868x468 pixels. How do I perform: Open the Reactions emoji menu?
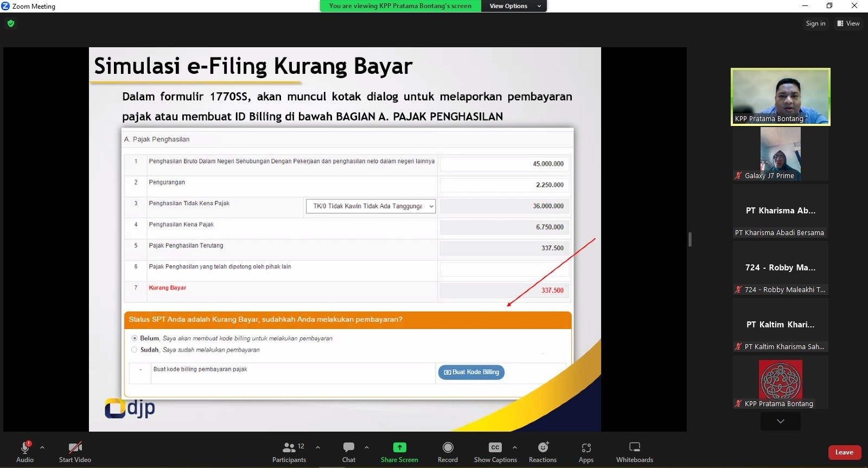(x=542, y=447)
